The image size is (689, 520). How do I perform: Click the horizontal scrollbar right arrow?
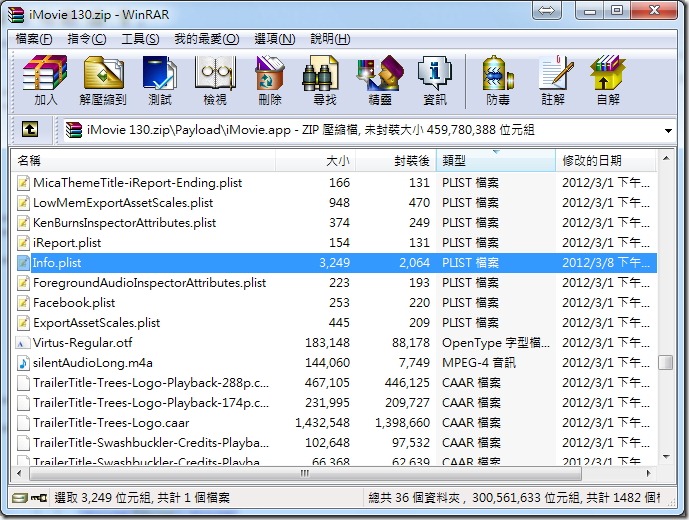649,473
